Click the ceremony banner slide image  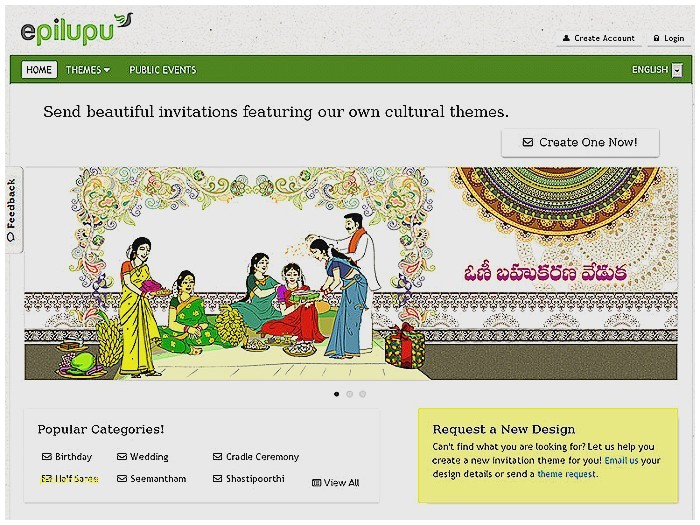coord(351,273)
